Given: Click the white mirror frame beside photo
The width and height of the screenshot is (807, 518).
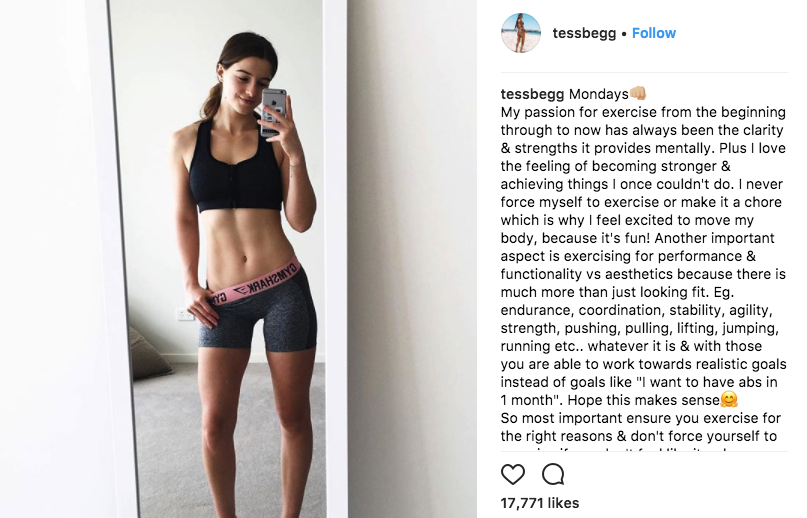Looking at the screenshot, I should [335, 259].
